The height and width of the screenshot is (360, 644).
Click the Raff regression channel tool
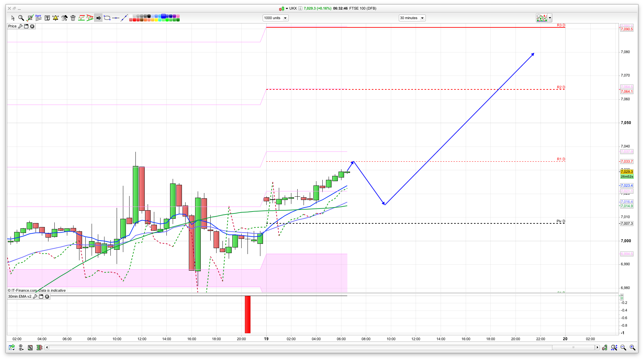tap(38, 18)
